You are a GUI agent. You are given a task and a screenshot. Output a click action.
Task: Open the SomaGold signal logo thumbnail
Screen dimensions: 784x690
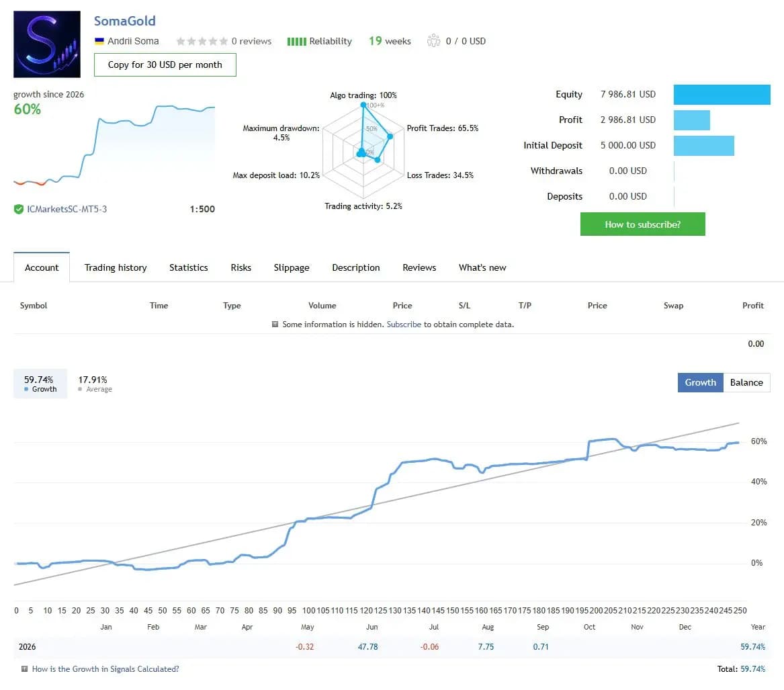click(46, 44)
